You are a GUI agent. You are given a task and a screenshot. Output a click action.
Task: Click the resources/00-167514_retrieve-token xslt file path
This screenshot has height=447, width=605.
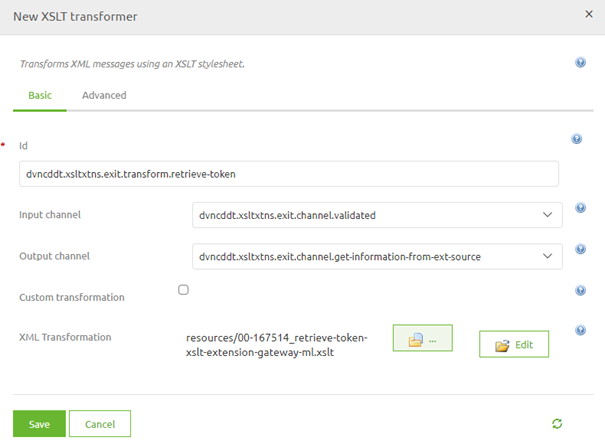coord(277,345)
